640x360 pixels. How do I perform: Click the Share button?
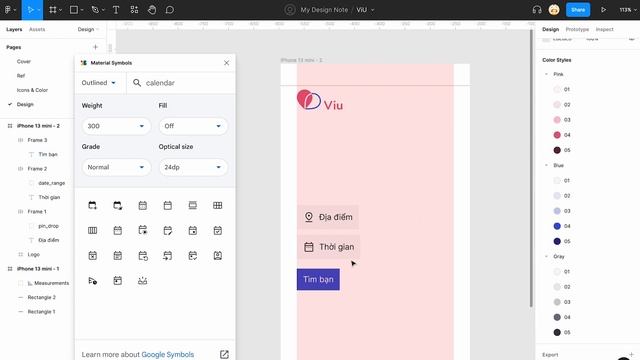pos(578,10)
